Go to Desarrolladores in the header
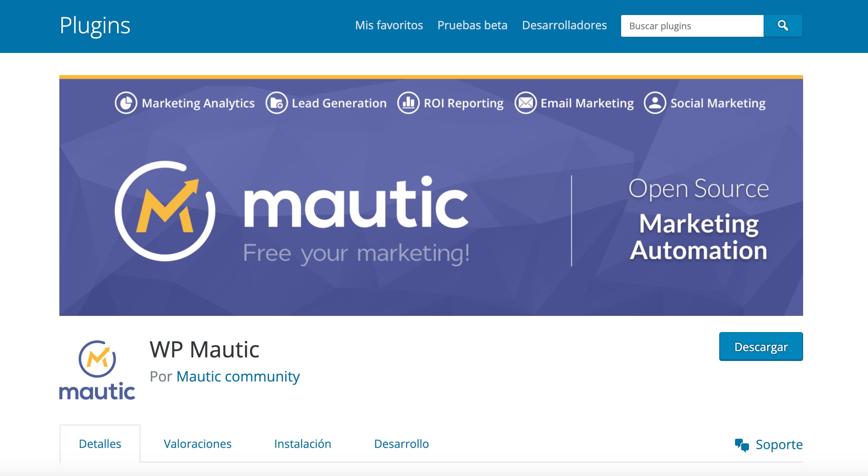 [x=564, y=25]
